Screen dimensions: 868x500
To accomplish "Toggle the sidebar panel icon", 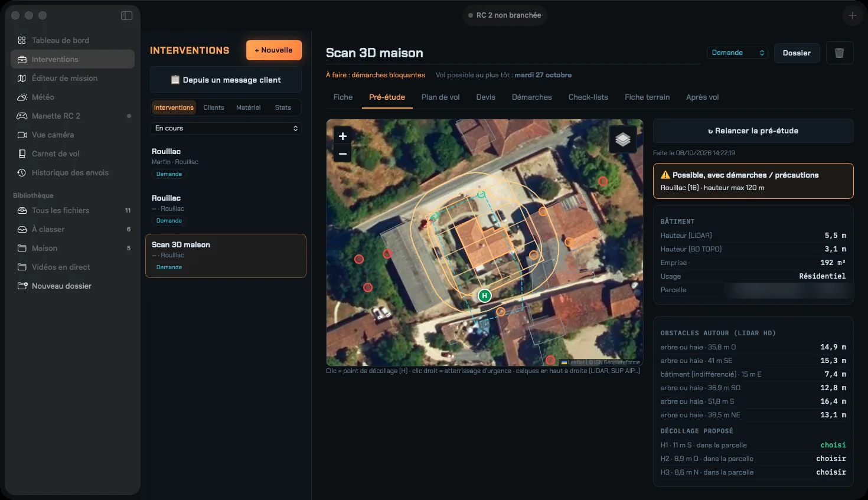I will pyautogui.click(x=126, y=15).
